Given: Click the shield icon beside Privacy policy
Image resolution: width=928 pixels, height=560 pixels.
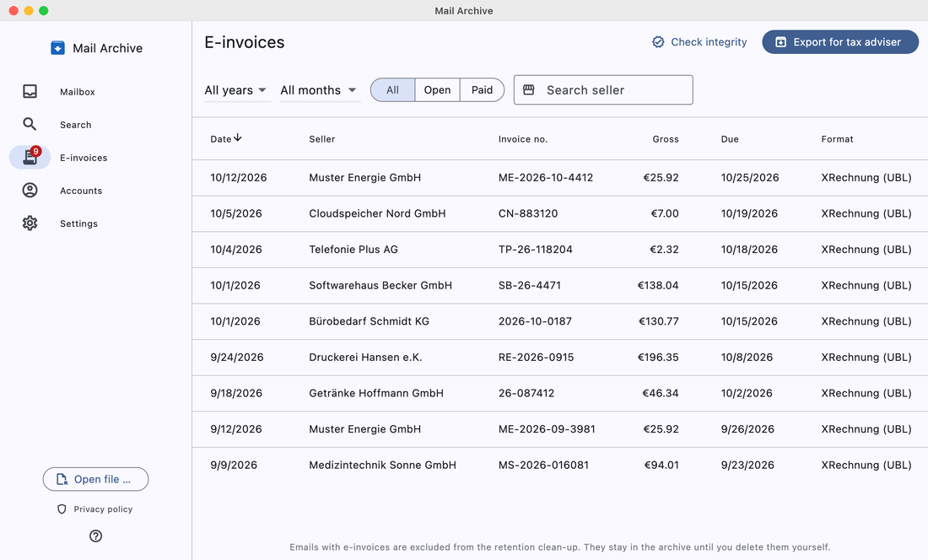Looking at the screenshot, I should (62, 509).
